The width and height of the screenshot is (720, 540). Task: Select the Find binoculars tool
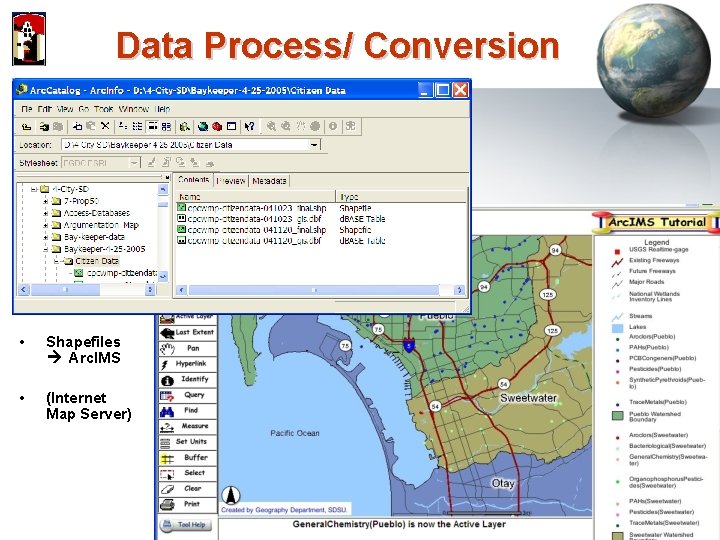point(187,411)
